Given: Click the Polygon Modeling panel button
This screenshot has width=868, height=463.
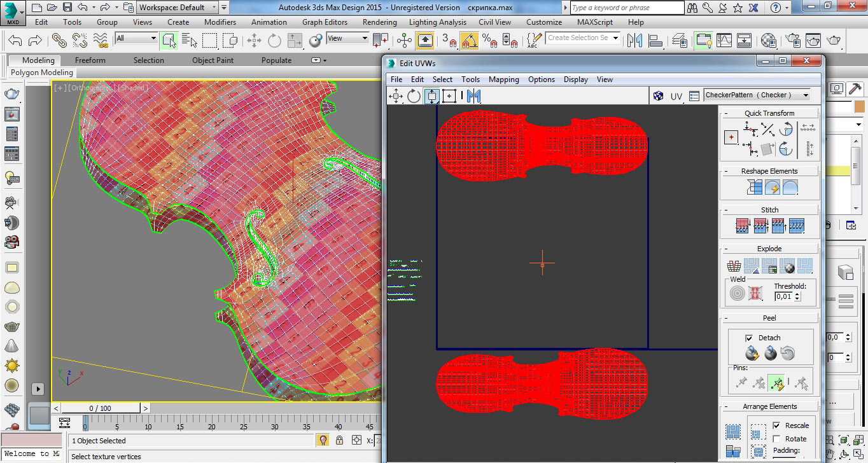Looking at the screenshot, I should pyautogui.click(x=42, y=73).
